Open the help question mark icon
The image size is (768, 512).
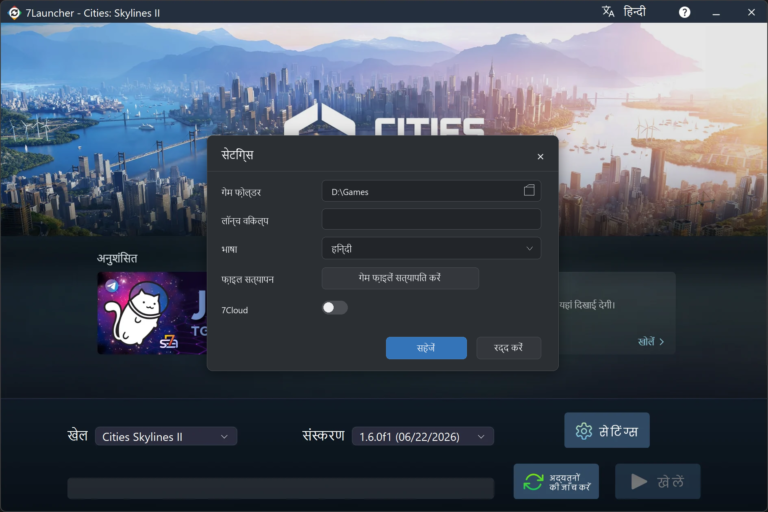(684, 12)
